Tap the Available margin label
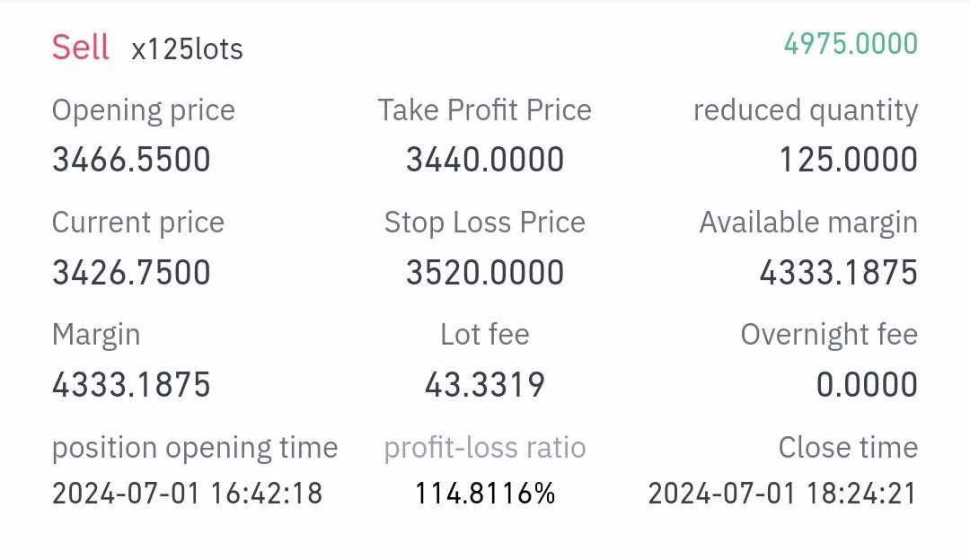Screen dimensions: 970x560 tap(808, 223)
